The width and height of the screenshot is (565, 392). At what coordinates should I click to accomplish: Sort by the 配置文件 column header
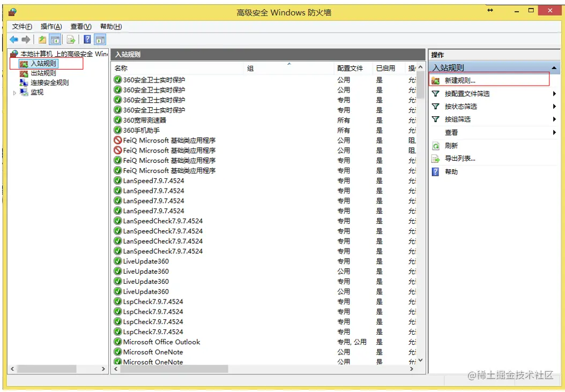[353, 68]
